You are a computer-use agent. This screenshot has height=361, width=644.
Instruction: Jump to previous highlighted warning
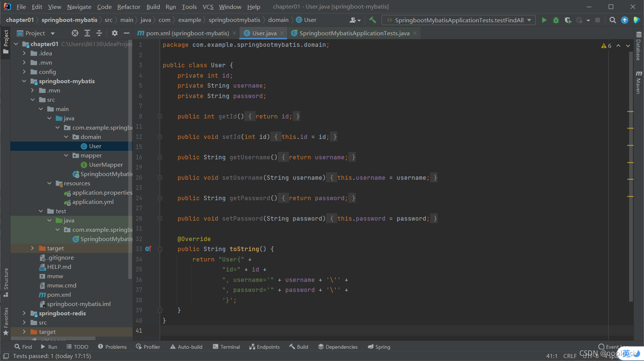tap(618, 46)
